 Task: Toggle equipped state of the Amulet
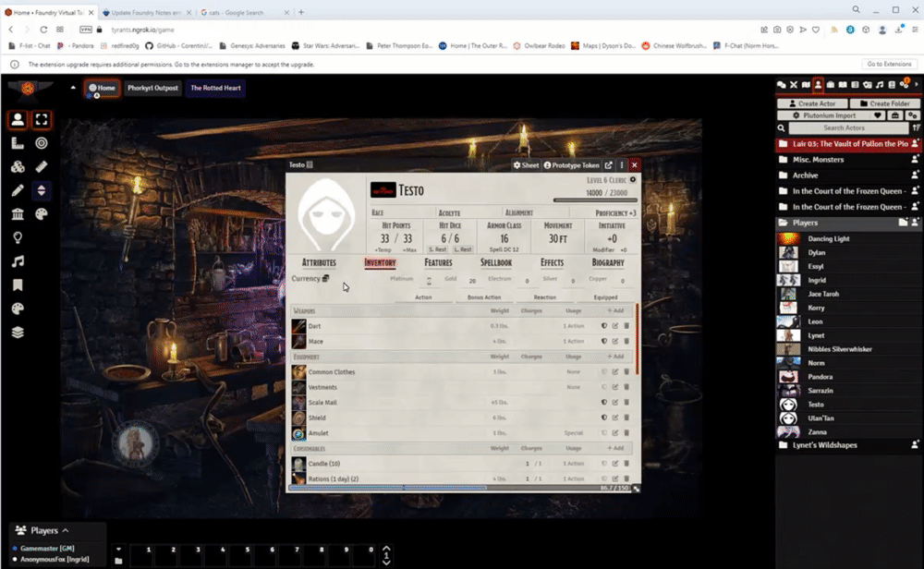[604, 433]
